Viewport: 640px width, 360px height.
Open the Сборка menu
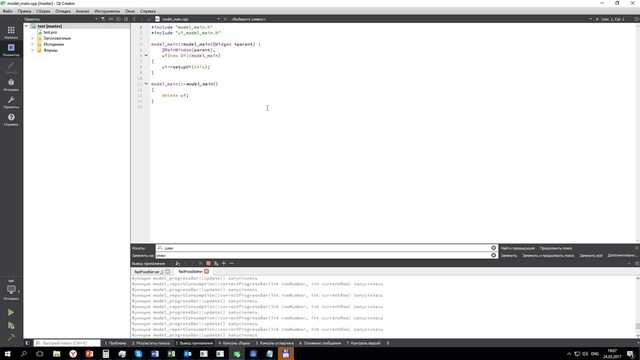tap(43, 11)
